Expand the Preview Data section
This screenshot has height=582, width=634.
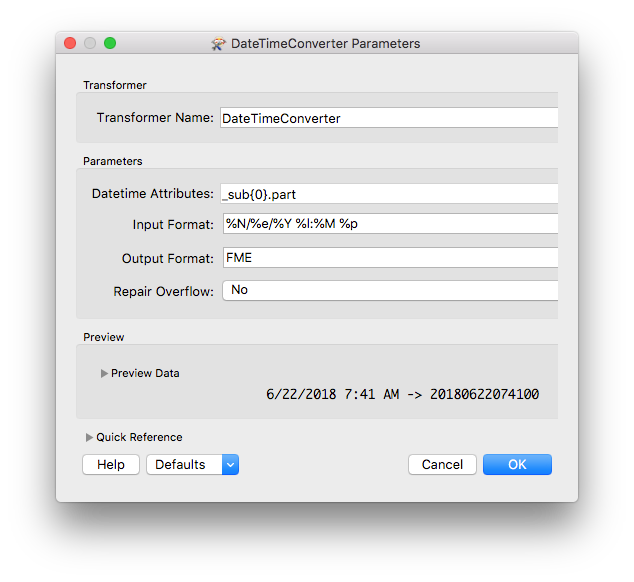pyautogui.click(x=104, y=373)
